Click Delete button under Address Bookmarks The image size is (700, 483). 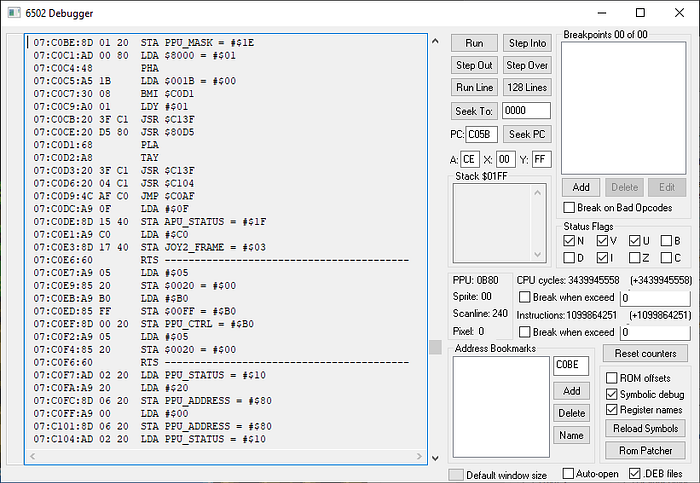click(x=571, y=413)
